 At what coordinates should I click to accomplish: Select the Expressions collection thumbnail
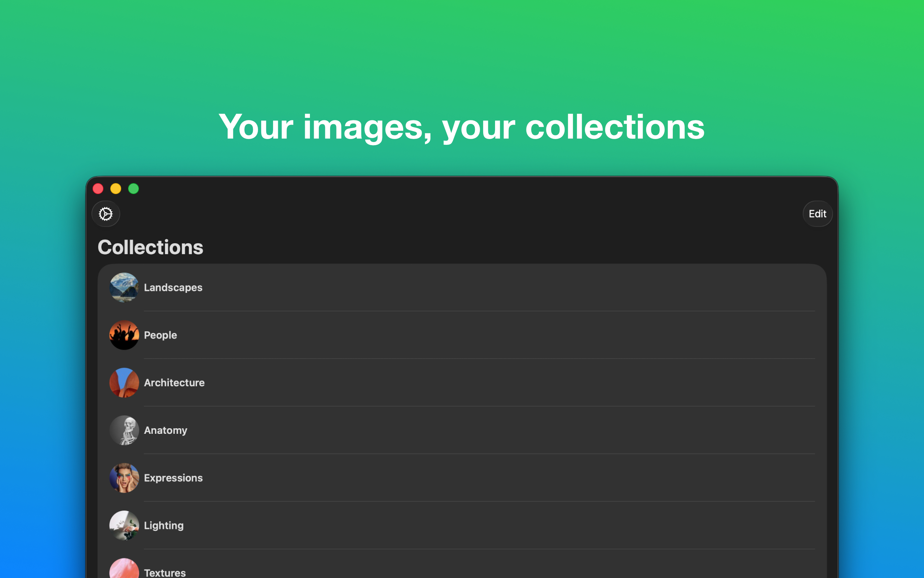pyautogui.click(x=124, y=478)
